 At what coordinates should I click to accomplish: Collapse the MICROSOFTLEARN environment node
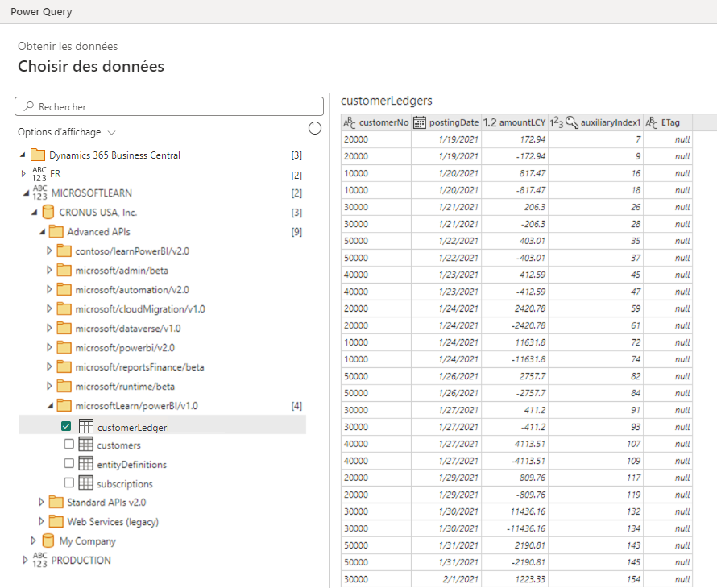pyautogui.click(x=26, y=193)
